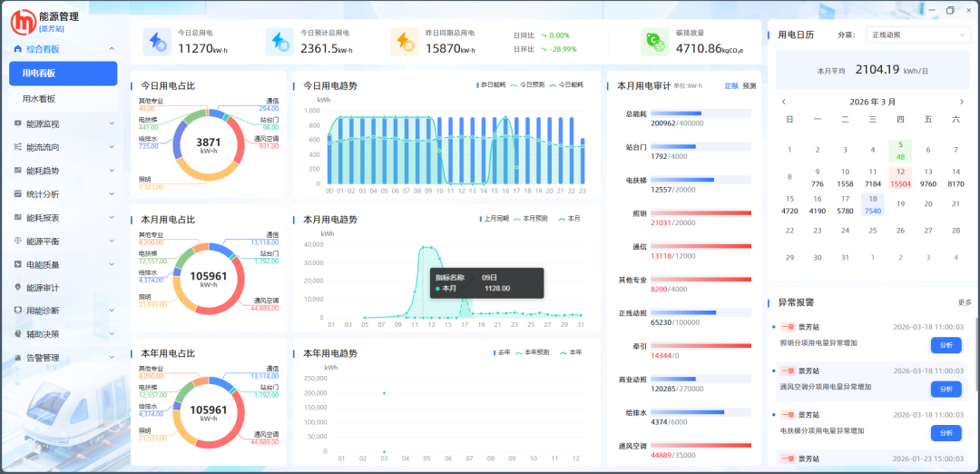Collapse the 综合看板 sidebar section
Image resolution: width=980 pixels, height=474 pixels.
pos(111,49)
